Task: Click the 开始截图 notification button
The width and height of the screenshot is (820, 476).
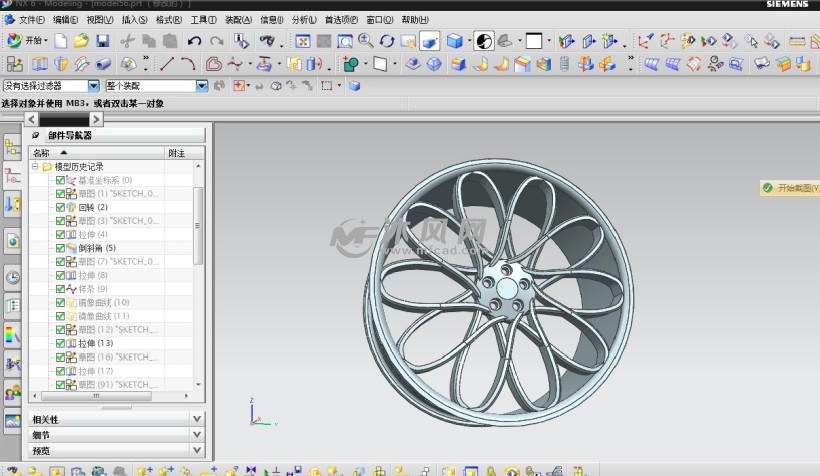Action: click(790, 188)
